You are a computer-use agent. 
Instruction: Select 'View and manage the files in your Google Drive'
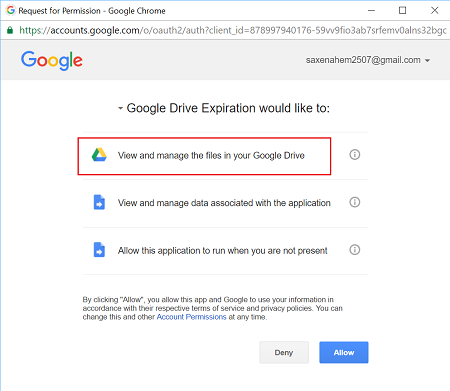click(x=211, y=156)
